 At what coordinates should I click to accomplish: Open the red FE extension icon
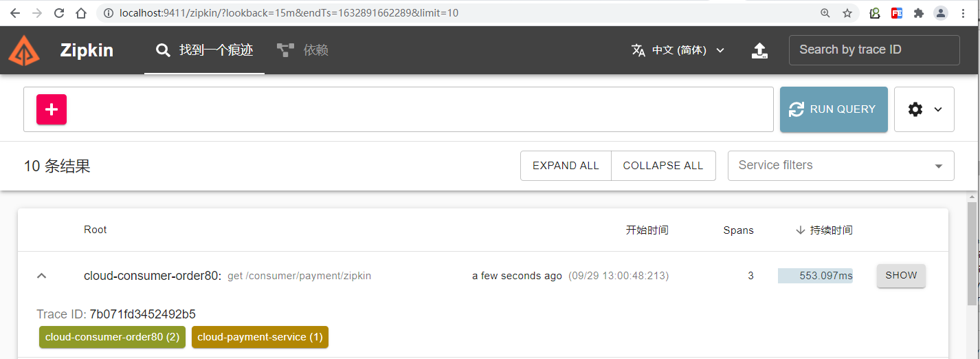click(x=897, y=13)
